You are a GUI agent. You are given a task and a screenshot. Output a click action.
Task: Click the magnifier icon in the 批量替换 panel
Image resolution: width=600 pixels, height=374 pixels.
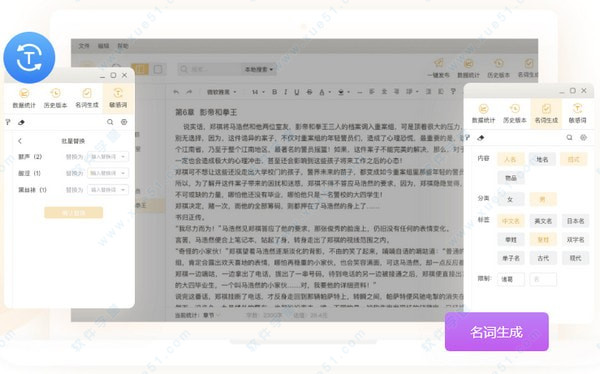click(110, 122)
